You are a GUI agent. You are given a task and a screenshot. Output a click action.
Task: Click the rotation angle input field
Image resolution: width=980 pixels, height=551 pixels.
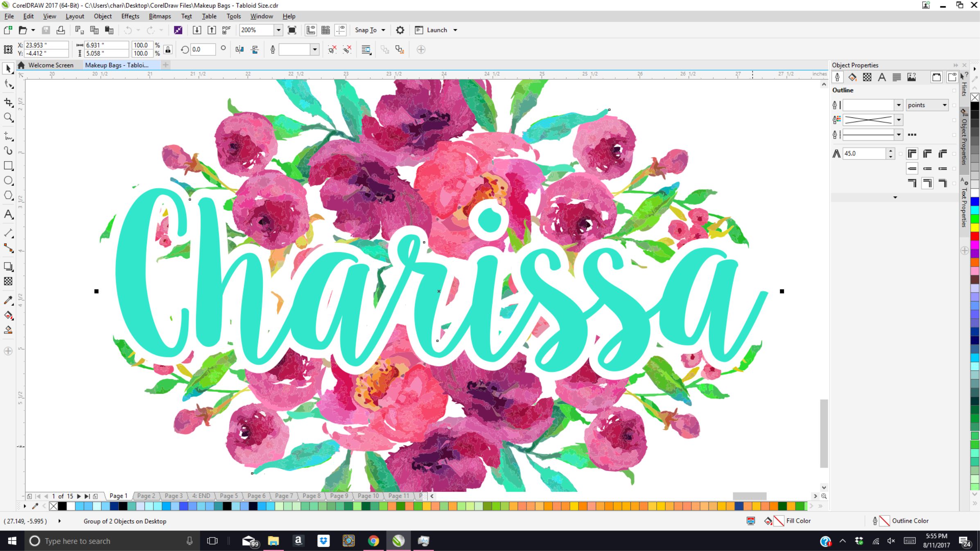click(203, 49)
